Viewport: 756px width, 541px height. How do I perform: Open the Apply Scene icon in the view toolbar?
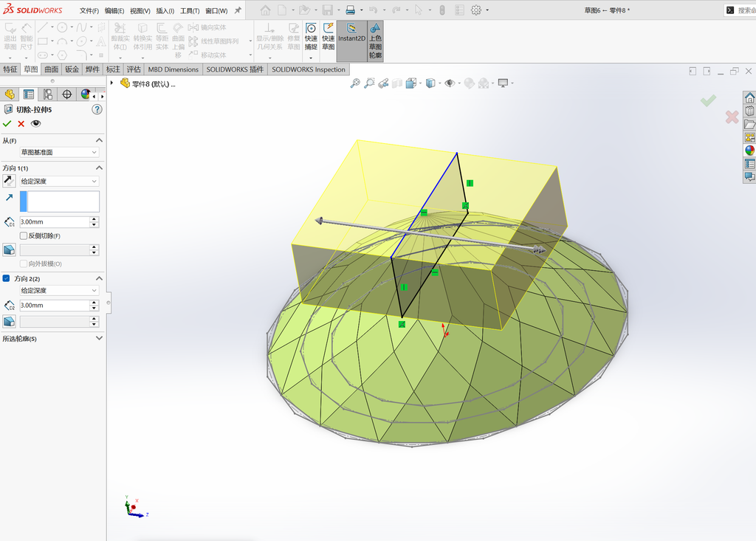point(484,83)
